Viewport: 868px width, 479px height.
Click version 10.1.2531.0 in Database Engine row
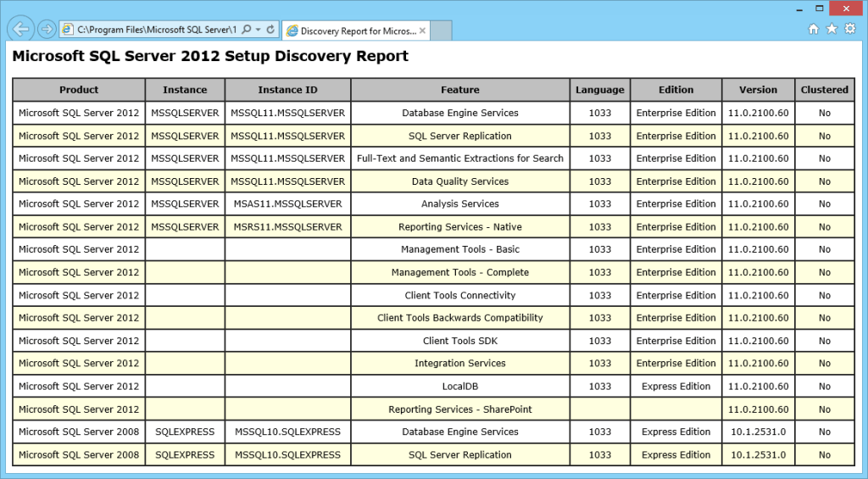coord(759,432)
